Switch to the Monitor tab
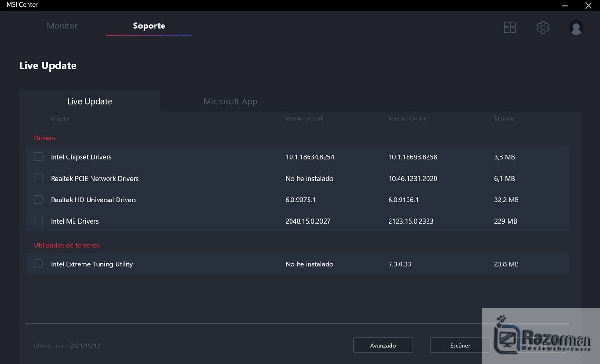This screenshot has width=600, height=364. point(62,26)
